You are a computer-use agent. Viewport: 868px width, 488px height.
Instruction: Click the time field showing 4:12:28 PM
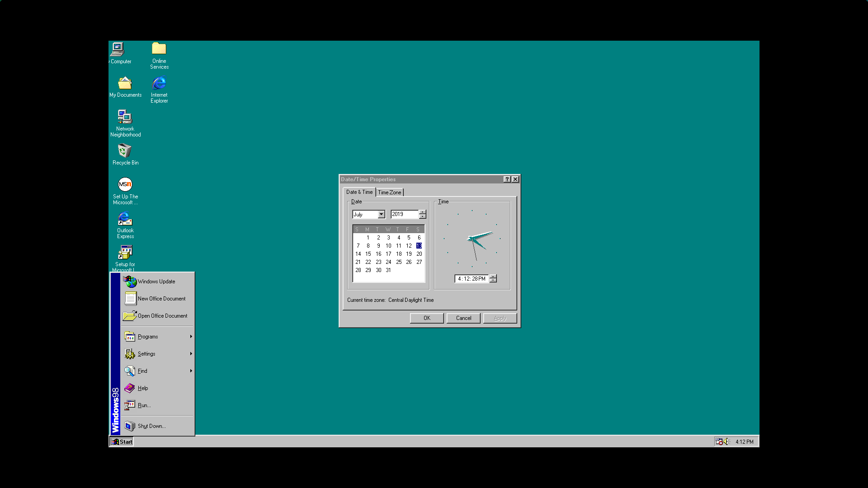[472, 279]
